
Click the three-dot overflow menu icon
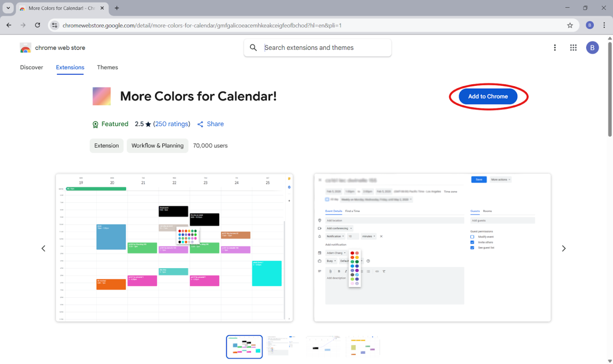pyautogui.click(x=555, y=47)
